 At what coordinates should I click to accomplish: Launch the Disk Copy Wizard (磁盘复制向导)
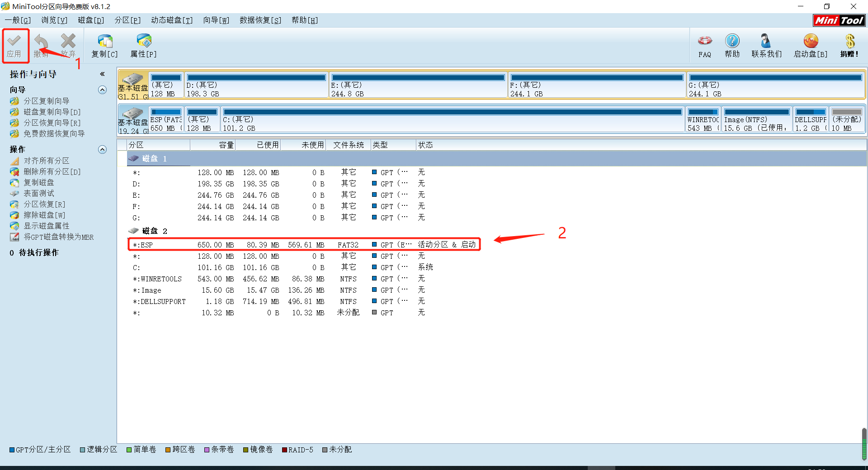(x=52, y=112)
